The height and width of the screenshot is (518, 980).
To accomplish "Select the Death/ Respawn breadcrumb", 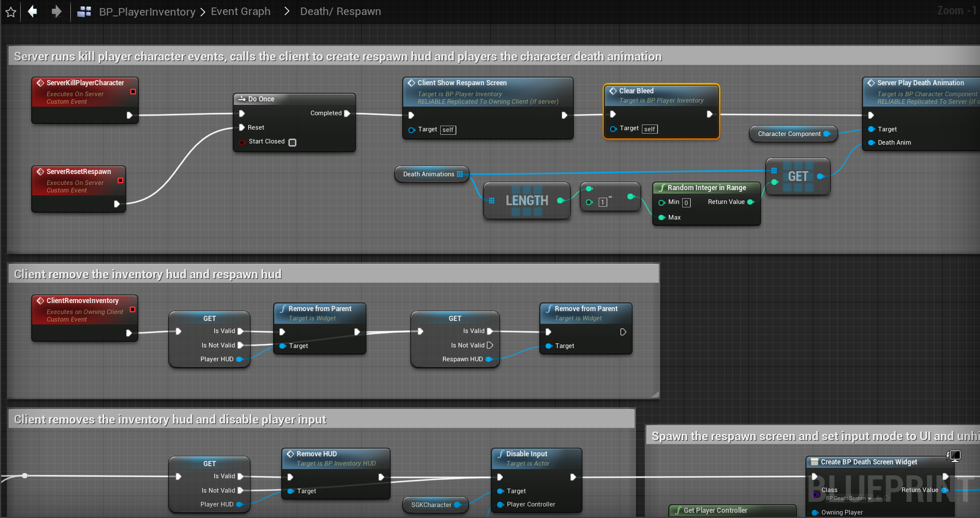I will point(340,12).
